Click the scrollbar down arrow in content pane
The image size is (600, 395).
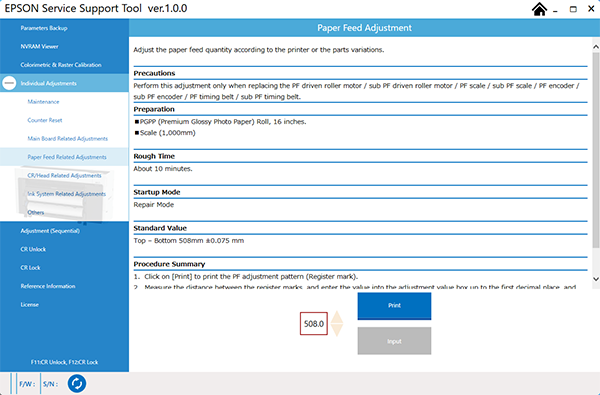pos(596,279)
